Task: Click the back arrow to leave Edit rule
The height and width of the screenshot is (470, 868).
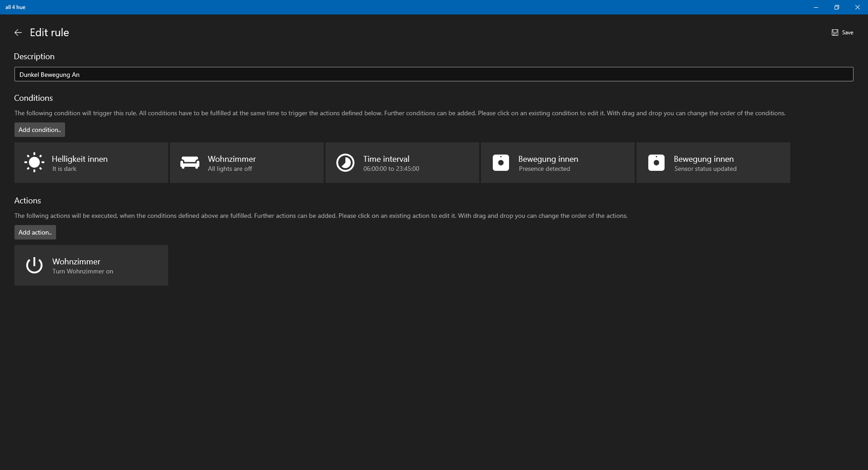Action: click(x=18, y=32)
